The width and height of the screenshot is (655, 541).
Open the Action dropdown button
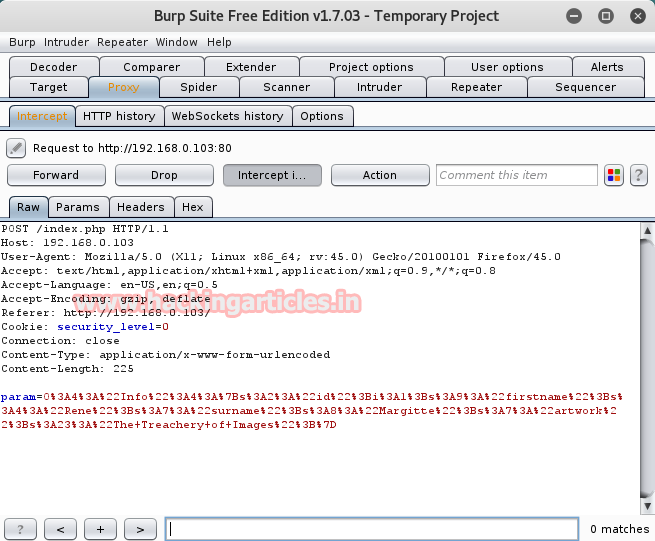380,175
